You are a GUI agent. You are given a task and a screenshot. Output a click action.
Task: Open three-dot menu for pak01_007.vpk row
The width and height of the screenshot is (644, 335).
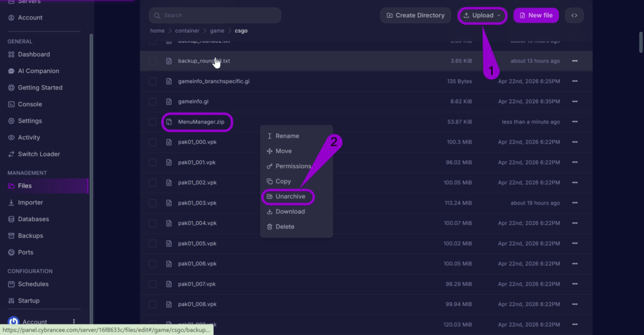[x=575, y=284]
